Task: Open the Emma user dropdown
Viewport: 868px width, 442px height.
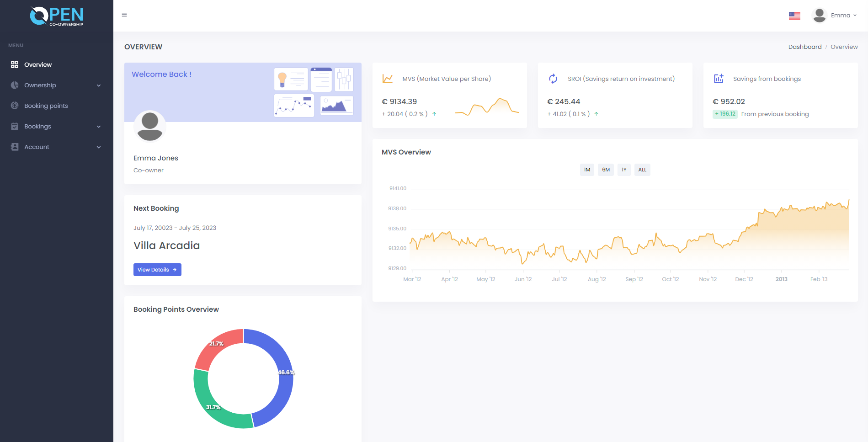Action: [835, 16]
